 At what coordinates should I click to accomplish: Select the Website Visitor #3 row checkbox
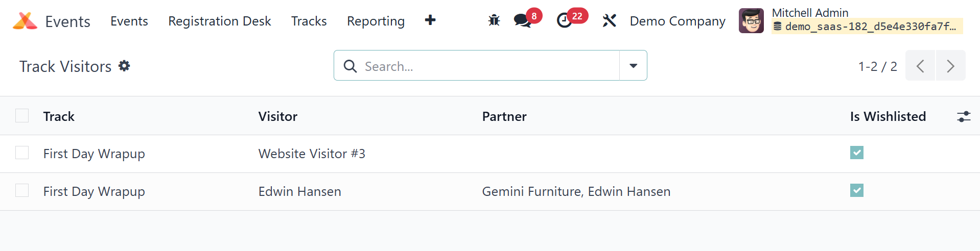[x=22, y=153]
